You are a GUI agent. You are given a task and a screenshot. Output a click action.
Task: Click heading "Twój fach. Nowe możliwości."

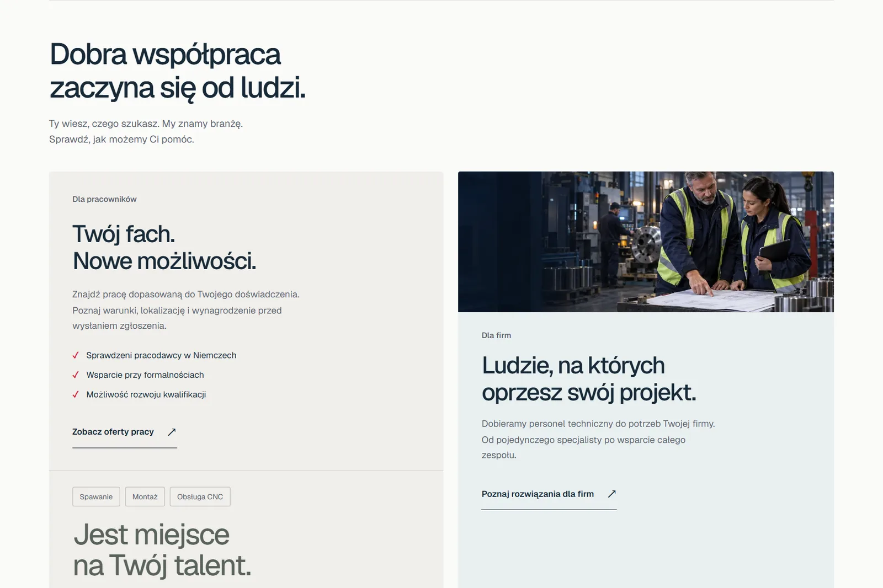pos(164,248)
